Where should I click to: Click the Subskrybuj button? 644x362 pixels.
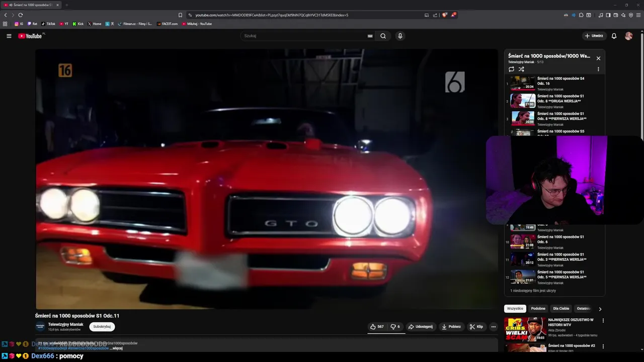click(x=102, y=326)
